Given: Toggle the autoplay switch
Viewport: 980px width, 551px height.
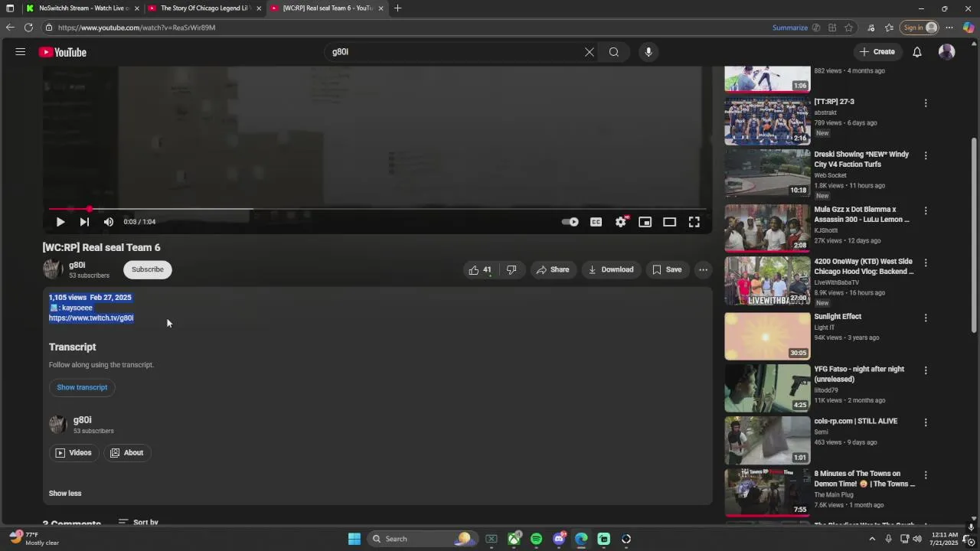Looking at the screenshot, I should point(570,222).
